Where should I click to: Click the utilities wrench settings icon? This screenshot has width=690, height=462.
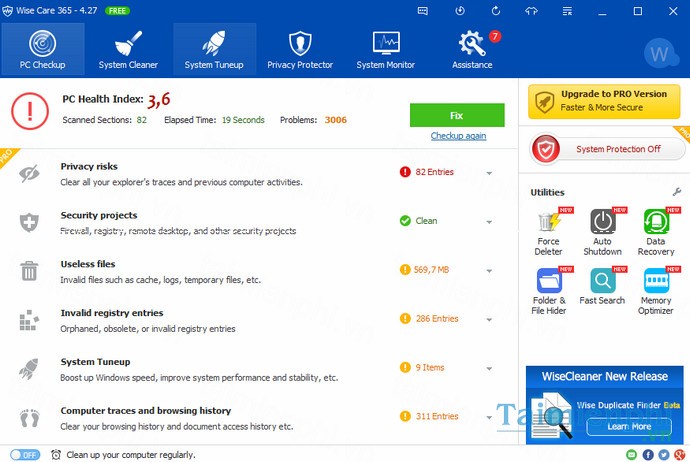pos(677,191)
